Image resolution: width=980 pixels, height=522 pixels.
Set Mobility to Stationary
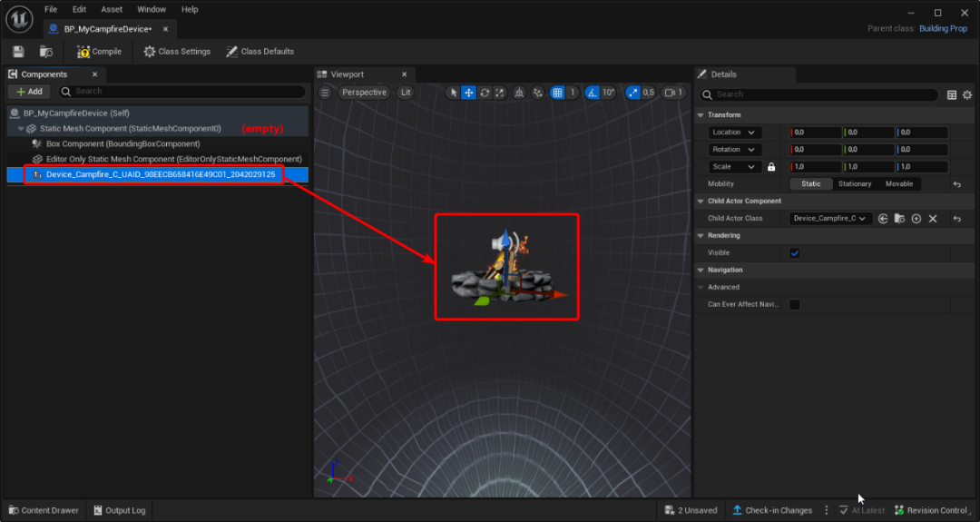(855, 183)
